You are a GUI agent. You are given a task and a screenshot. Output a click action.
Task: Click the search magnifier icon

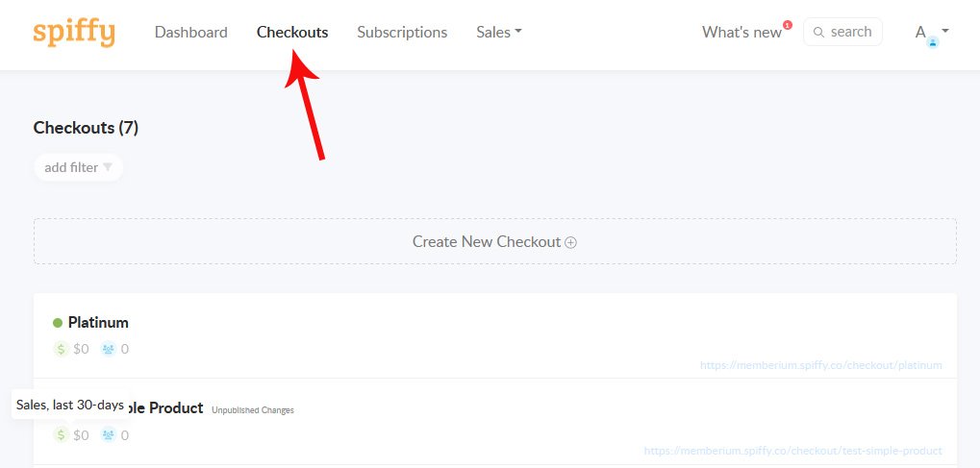coord(818,33)
